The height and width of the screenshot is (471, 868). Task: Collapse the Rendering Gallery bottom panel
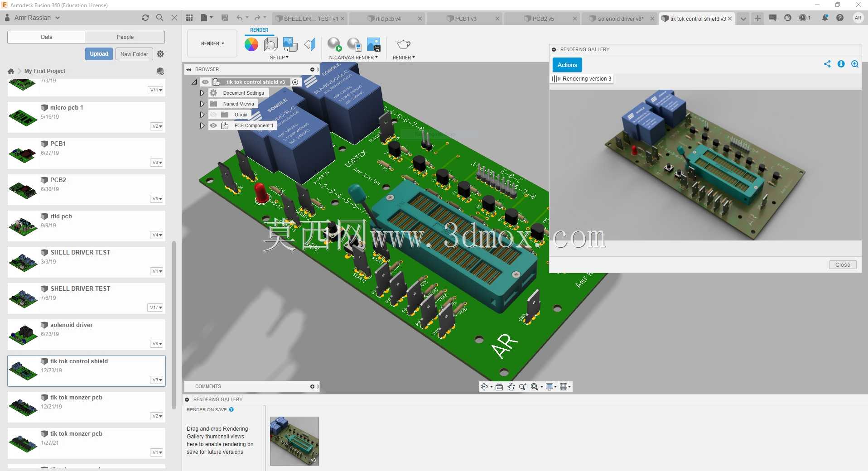pyautogui.click(x=187, y=399)
